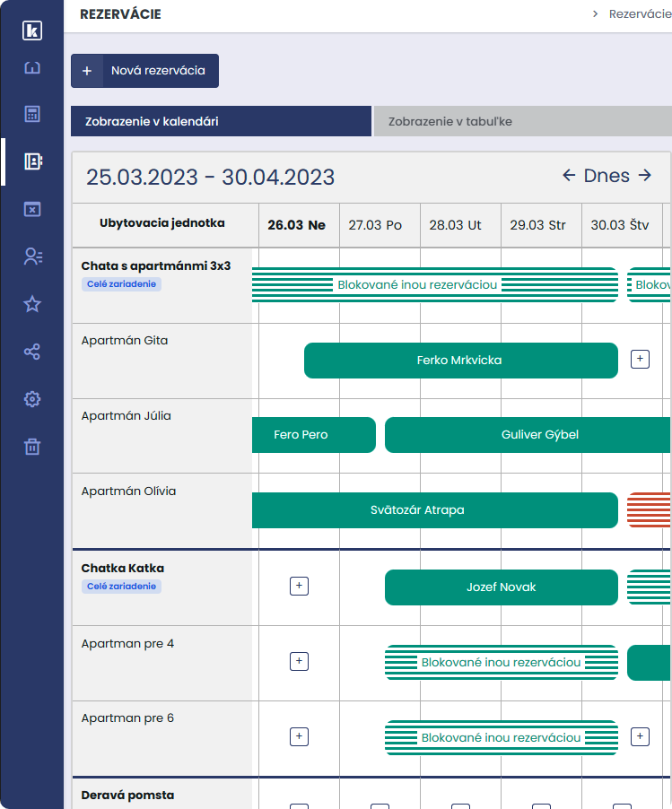Open the share connections sidebar icon
Viewport: 672px width, 809px height.
coord(32,352)
